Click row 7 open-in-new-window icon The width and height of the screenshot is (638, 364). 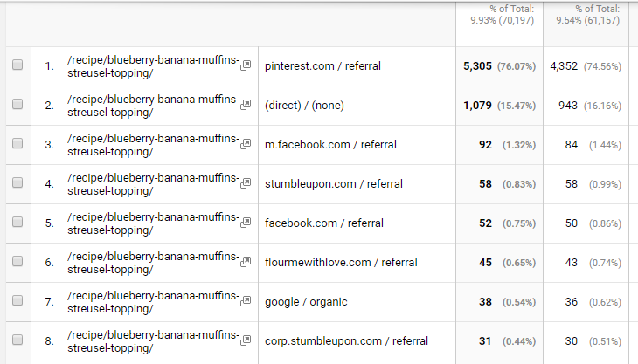[246, 301]
